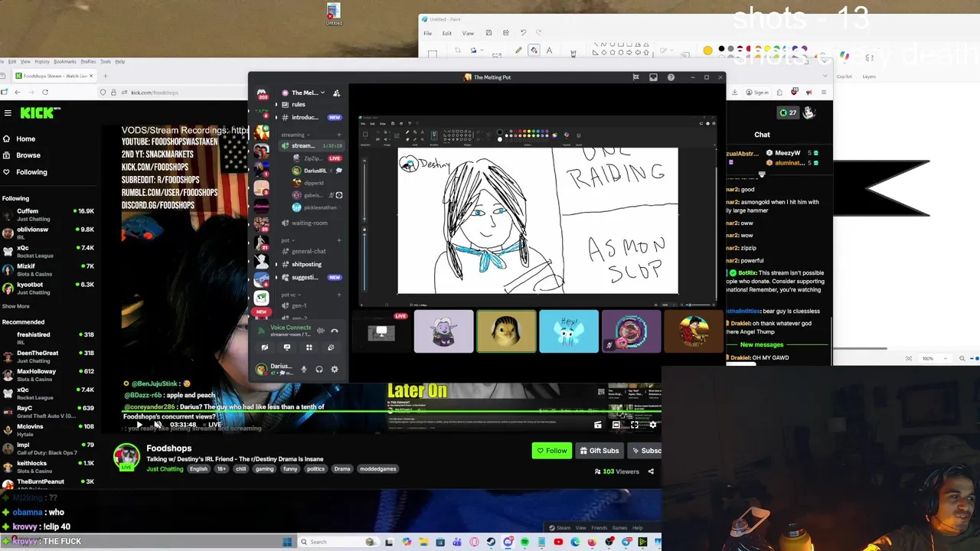Screen dimensions: 980x551
Task: Go to Kick Home page
Action: coord(26,139)
